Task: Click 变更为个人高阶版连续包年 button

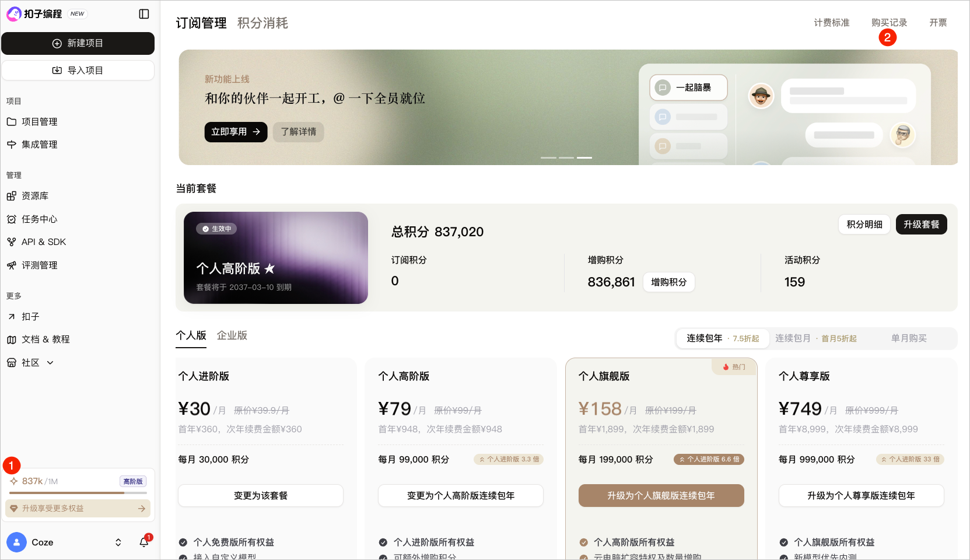Action: click(461, 496)
